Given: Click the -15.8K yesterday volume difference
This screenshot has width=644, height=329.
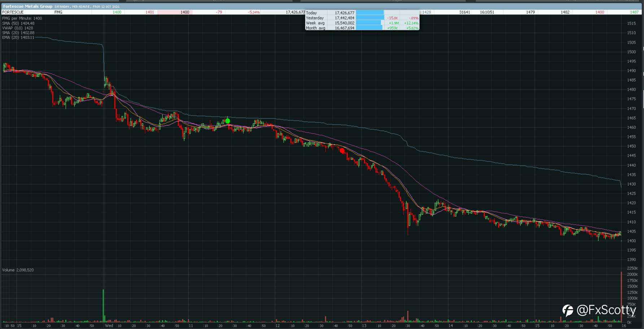Looking at the screenshot, I should (x=393, y=18).
